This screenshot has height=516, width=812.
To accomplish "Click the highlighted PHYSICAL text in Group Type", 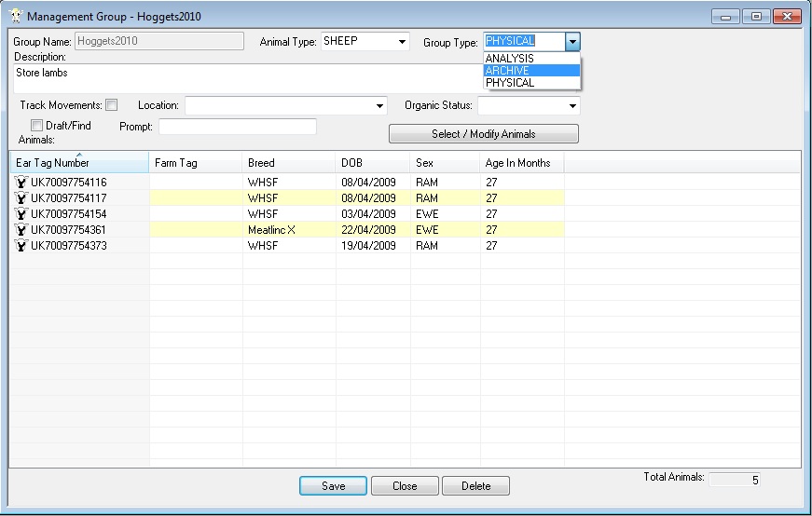I will pyautogui.click(x=510, y=41).
